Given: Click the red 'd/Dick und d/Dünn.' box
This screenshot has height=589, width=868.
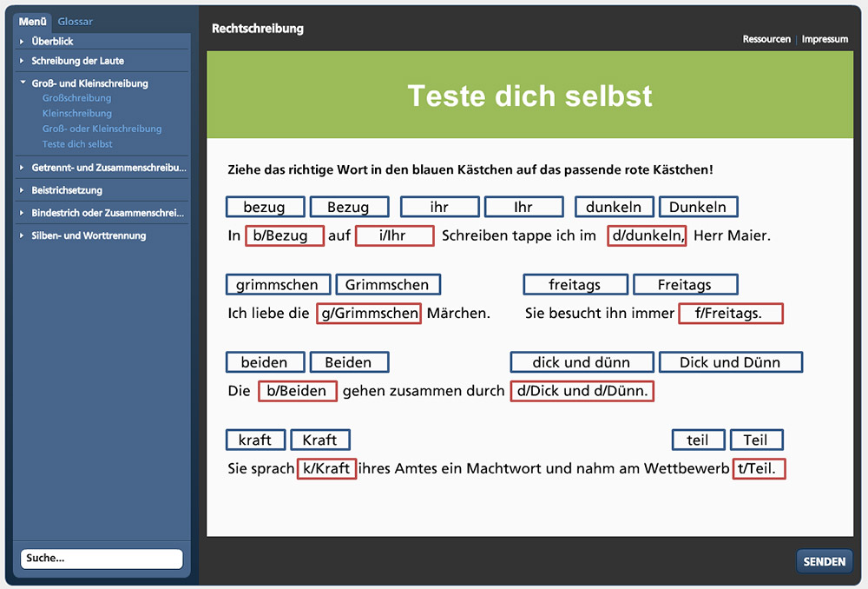Looking at the screenshot, I should (582, 391).
